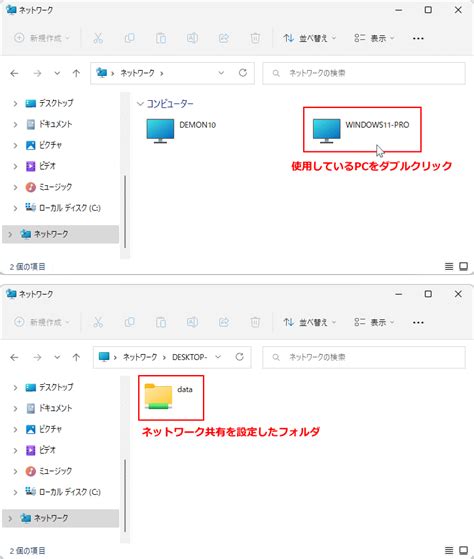Click sidebar vertical scrollbar in upper window
Viewport: 474px width, 559px height.
(125, 212)
